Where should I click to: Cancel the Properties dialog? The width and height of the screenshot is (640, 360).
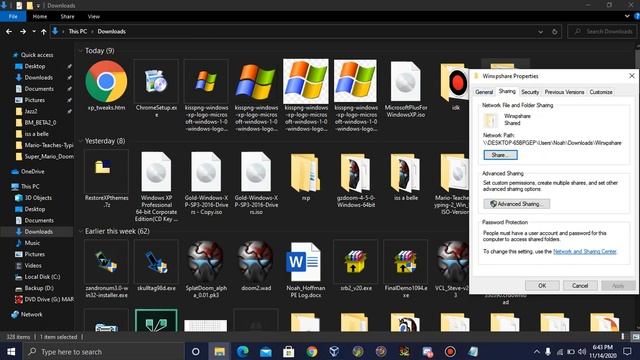click(x=580, y=286)
